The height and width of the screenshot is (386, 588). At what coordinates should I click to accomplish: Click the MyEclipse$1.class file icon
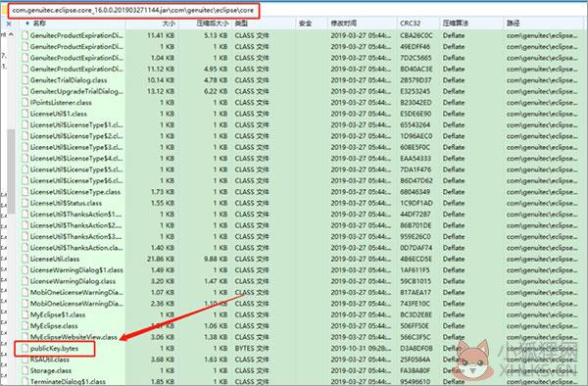[25, 314]
